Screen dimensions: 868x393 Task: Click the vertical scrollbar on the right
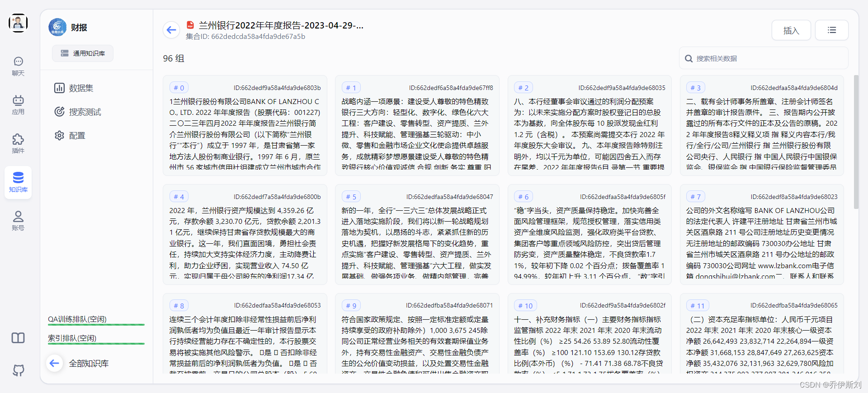coord(856,142)
